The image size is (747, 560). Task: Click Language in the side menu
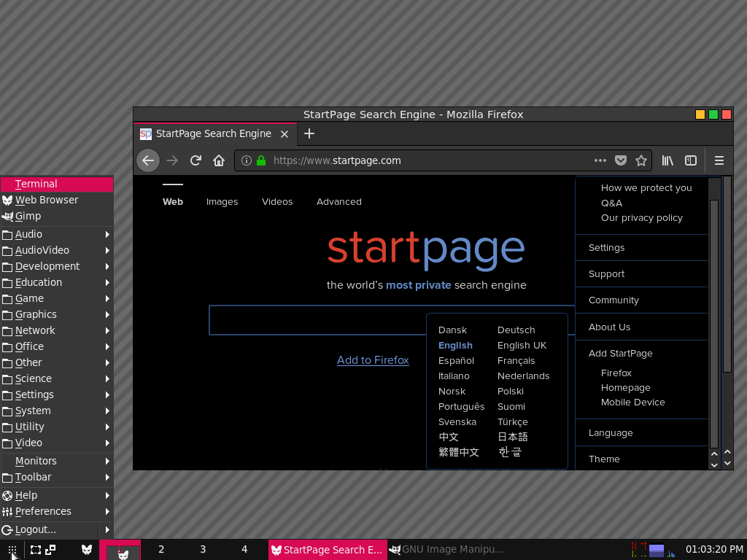pyautogui.click(x=641, y=433)
